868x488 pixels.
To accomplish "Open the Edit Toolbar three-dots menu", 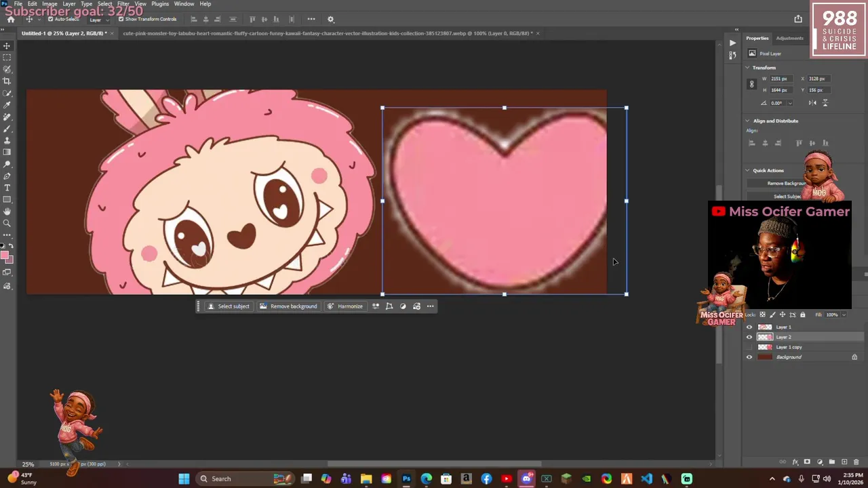I will (x=7, y=235).
